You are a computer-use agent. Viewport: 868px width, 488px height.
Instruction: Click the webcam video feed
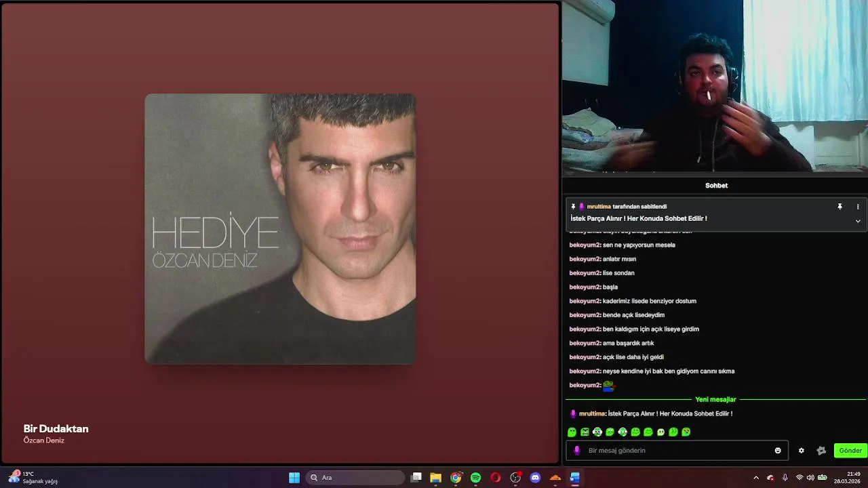[x=715, y=85]
